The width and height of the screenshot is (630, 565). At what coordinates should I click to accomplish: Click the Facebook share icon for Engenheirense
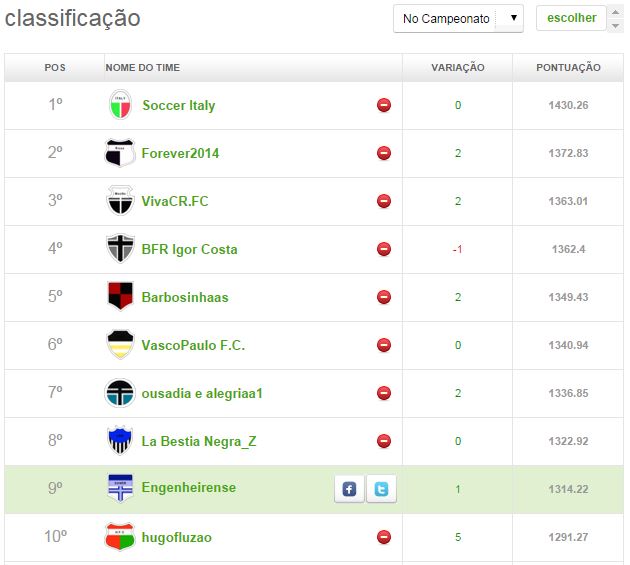pyautogui.click(x=349, y=489)
